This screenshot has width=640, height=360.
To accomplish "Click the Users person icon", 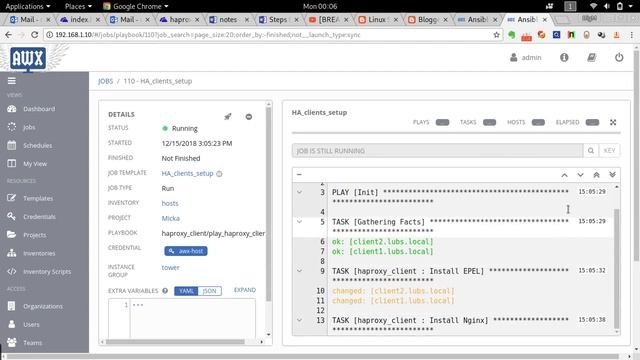I will tap(11, 324).
